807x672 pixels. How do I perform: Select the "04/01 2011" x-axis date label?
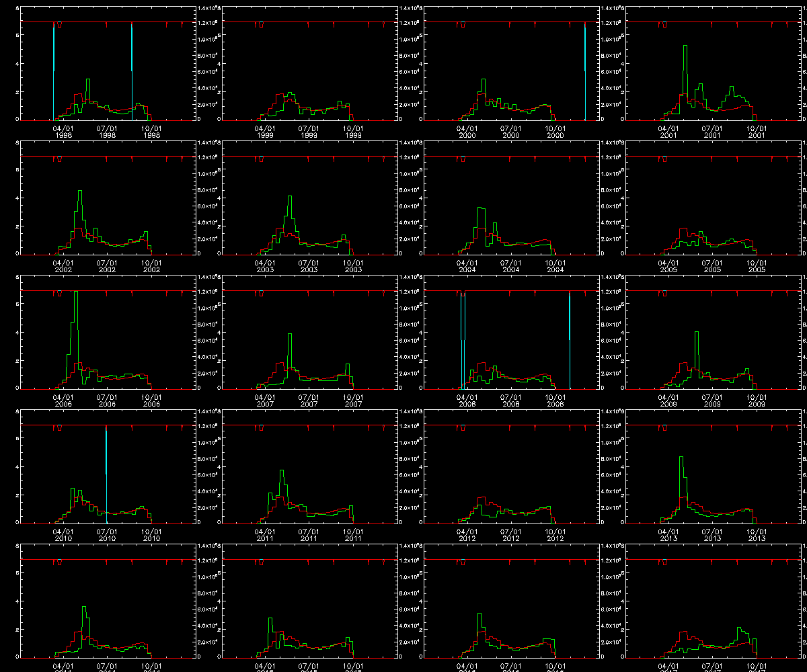pos(265,535)
